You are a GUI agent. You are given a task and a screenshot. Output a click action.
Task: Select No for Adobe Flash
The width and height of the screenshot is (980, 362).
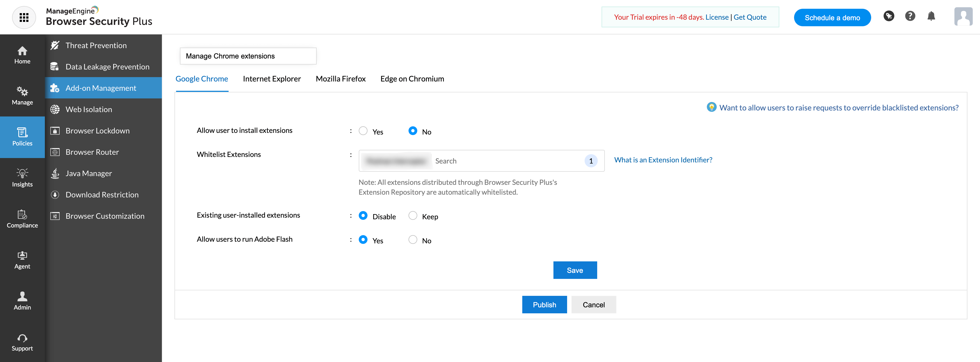pyautogui.click(x=412, y=240)
